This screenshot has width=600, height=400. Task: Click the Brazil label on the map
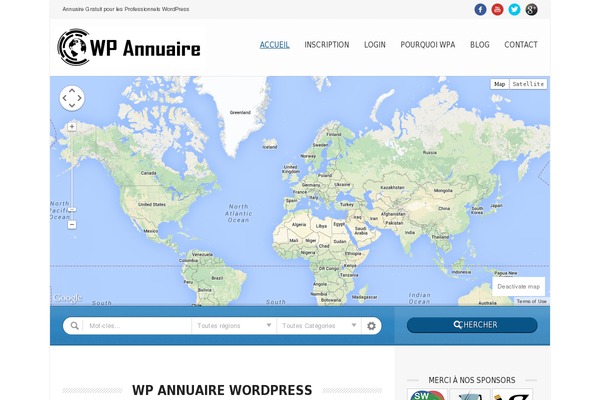[x=217, y=278]
